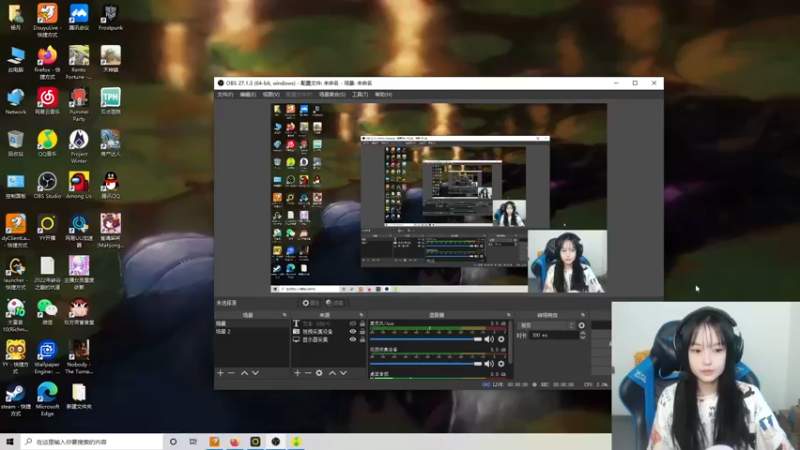800x450 pixels.
Task: Click the transition duration 300 ms field
Action: pyautogui.click(x=554, y=335)
